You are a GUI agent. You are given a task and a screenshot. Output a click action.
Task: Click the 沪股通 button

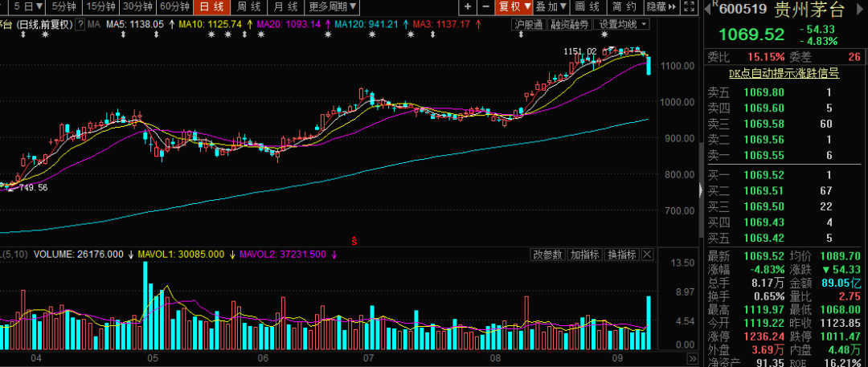[x=528, y=24]
